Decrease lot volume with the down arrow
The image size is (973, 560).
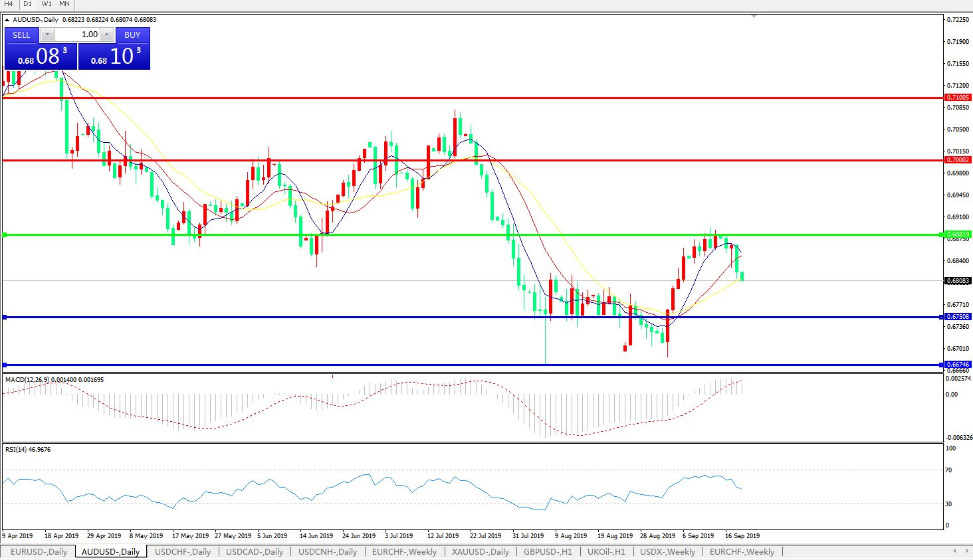48,35
